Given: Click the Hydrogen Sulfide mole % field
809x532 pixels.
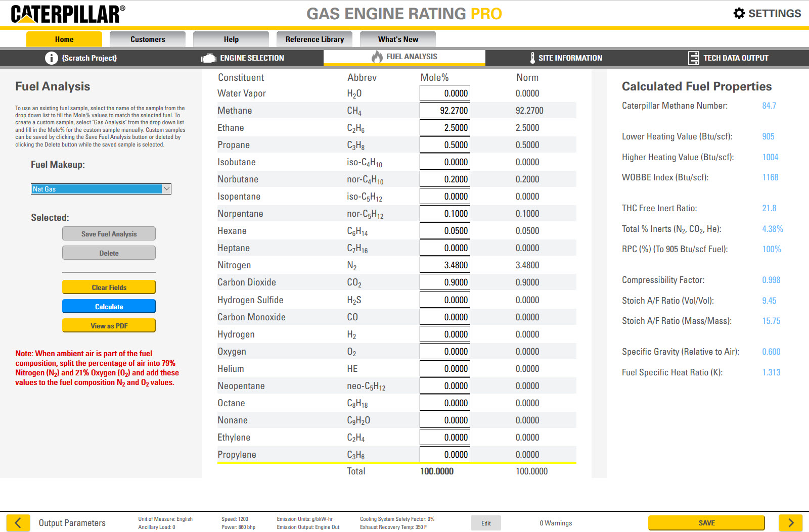Looking at the screenshot, I should pyautogui.click(x=445, y=300).
